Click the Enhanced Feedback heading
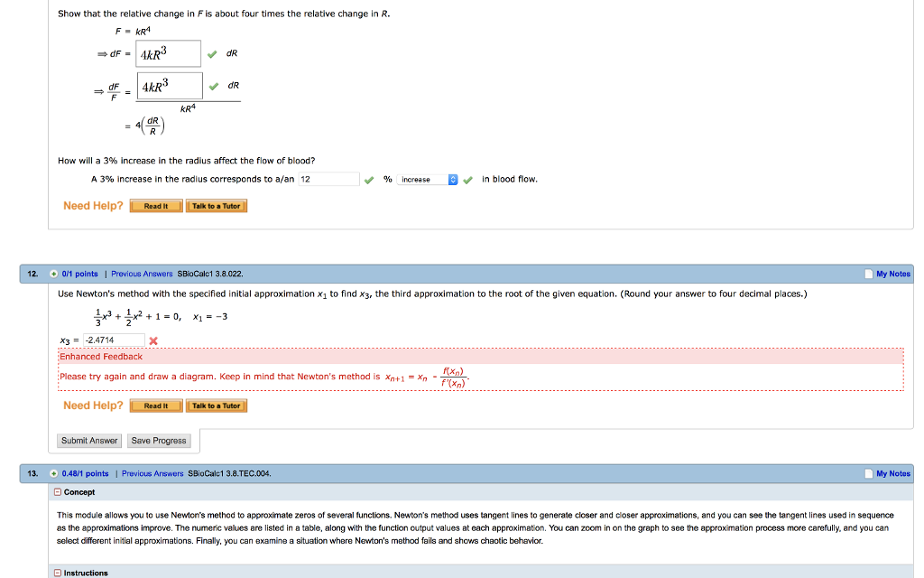Viewport: 924px width, 578px height. click(x=101, y=357)
